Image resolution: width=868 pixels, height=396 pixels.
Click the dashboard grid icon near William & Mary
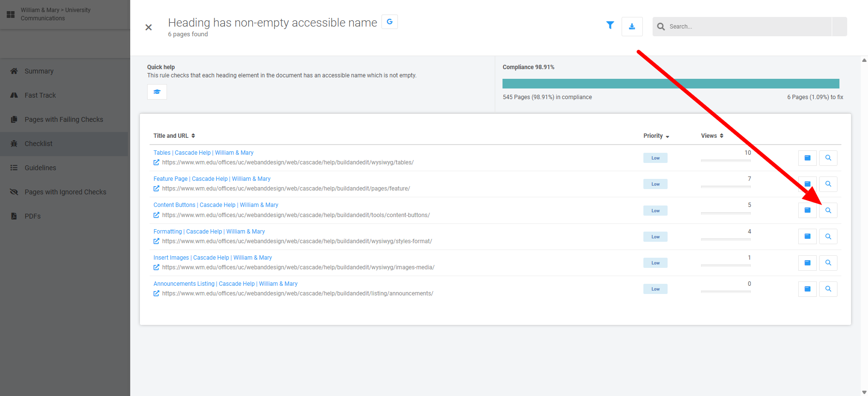click(11, 15)
